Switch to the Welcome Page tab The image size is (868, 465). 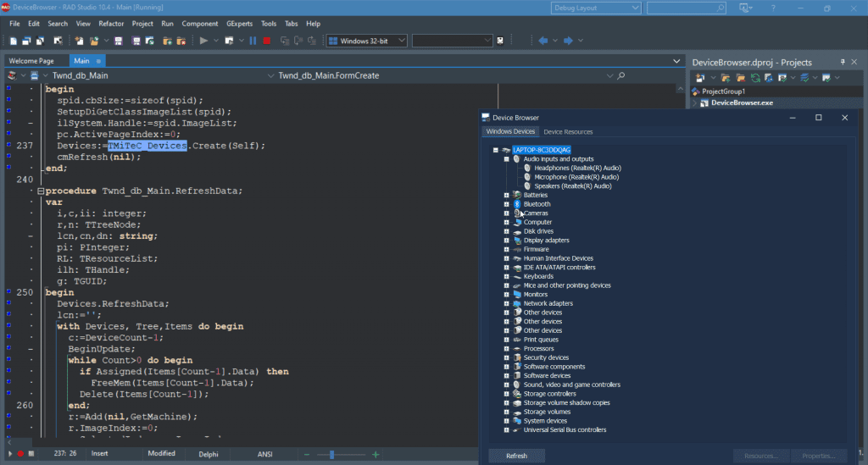point(31,61)
